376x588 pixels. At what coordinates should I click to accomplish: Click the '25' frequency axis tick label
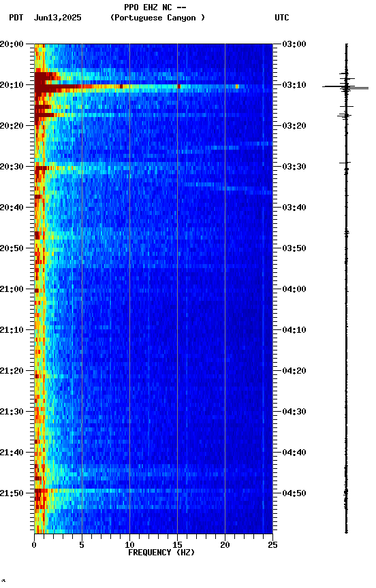click(x=272, y=545)
